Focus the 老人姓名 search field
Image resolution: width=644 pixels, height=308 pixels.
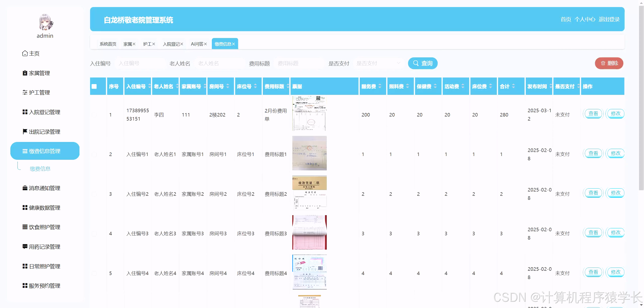pyautogui.click(x=220, y=63)
